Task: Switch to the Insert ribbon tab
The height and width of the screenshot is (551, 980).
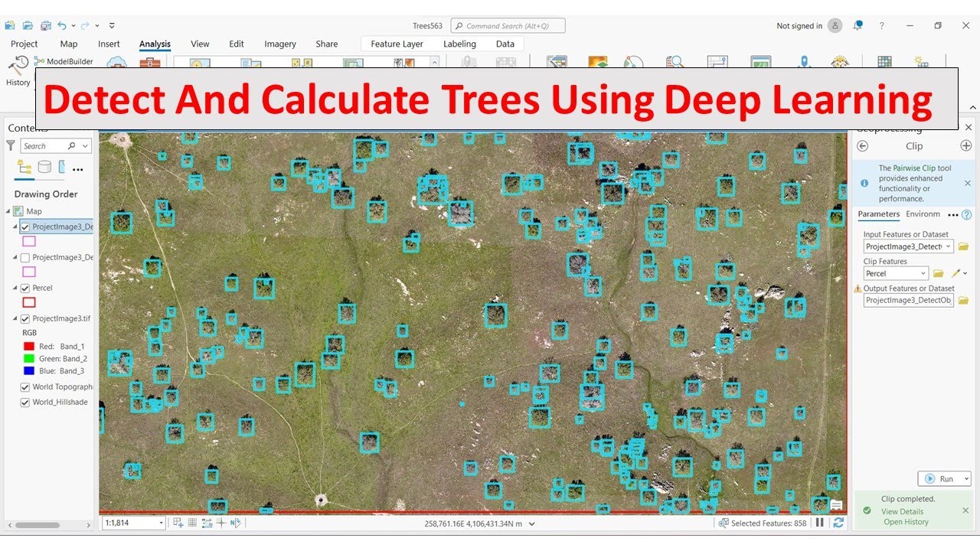Action: pos(109,44)
